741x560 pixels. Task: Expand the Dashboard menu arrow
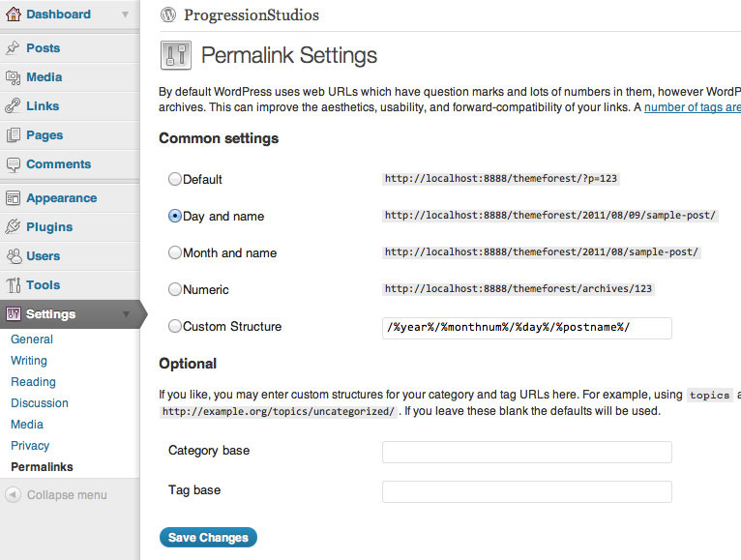coord(126,15)
